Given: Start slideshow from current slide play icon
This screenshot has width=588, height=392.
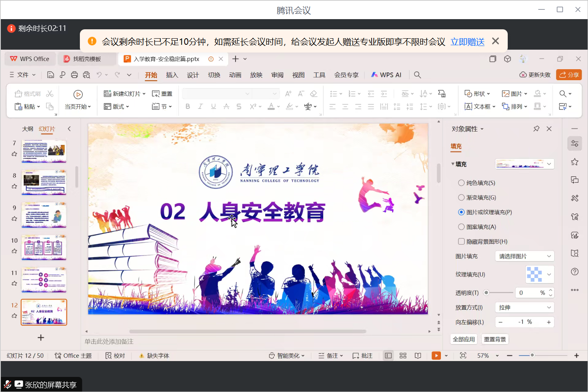Looking at the screenshot, I should [x=78, y=94].
